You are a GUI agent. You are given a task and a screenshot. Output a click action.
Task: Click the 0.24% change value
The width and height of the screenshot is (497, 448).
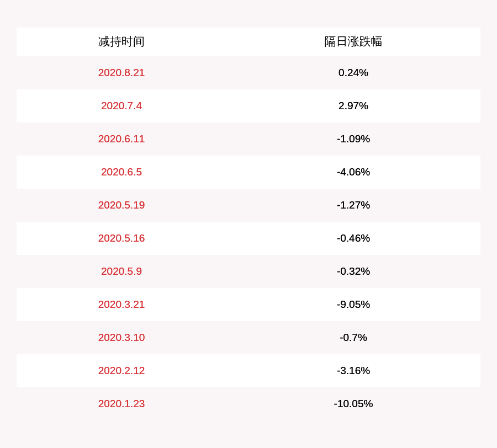tap(353, 73)
